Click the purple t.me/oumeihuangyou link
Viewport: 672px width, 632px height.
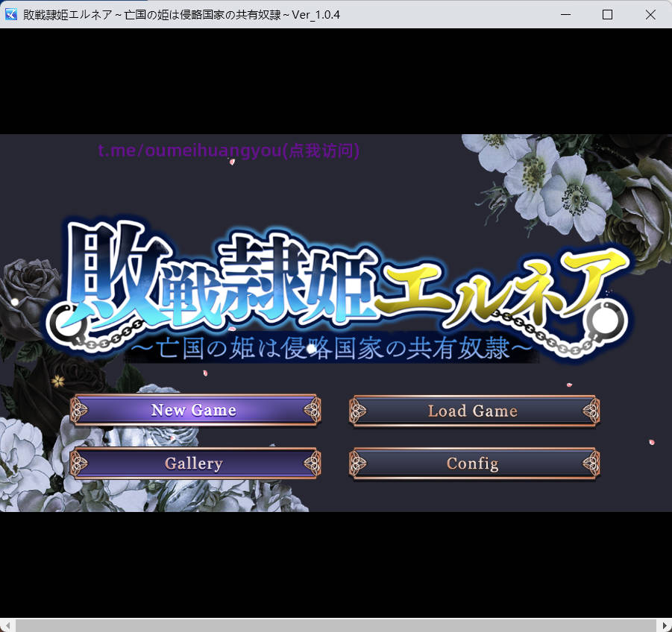click(229, 150)
